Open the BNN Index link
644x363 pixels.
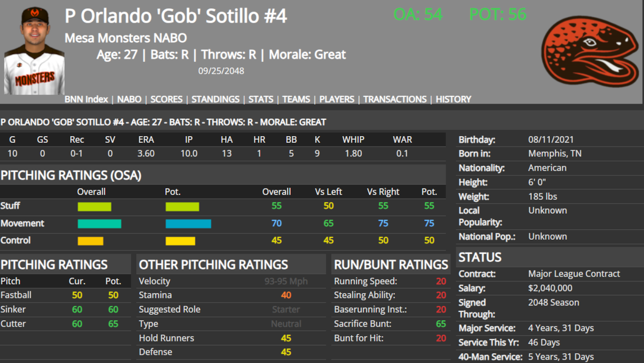coord(86,99)
